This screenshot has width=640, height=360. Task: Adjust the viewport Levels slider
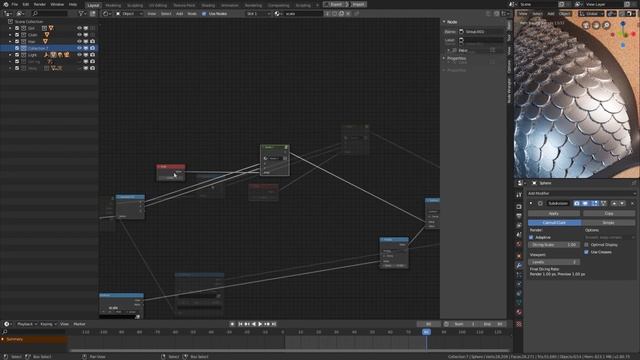[554, 262]
